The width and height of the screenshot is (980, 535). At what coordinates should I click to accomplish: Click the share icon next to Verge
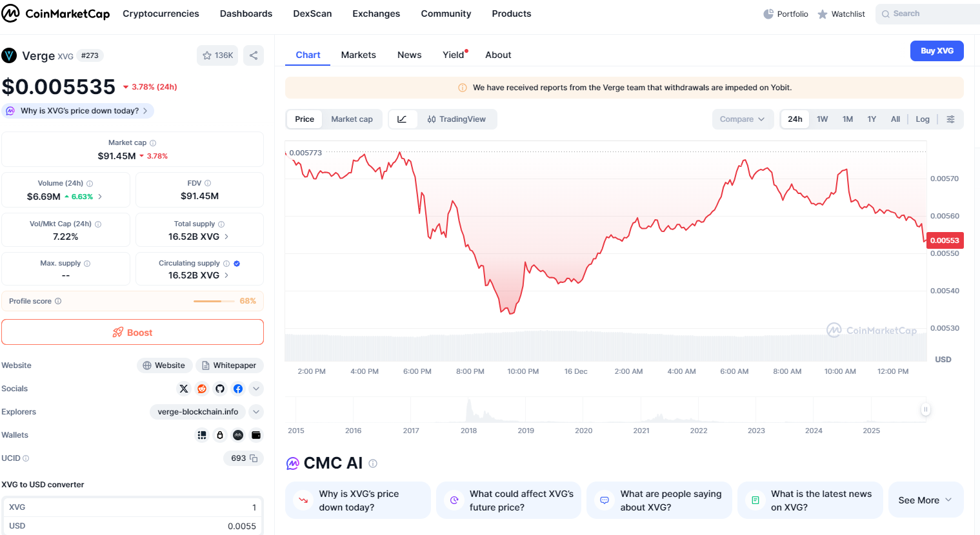(x=254, y=55)
